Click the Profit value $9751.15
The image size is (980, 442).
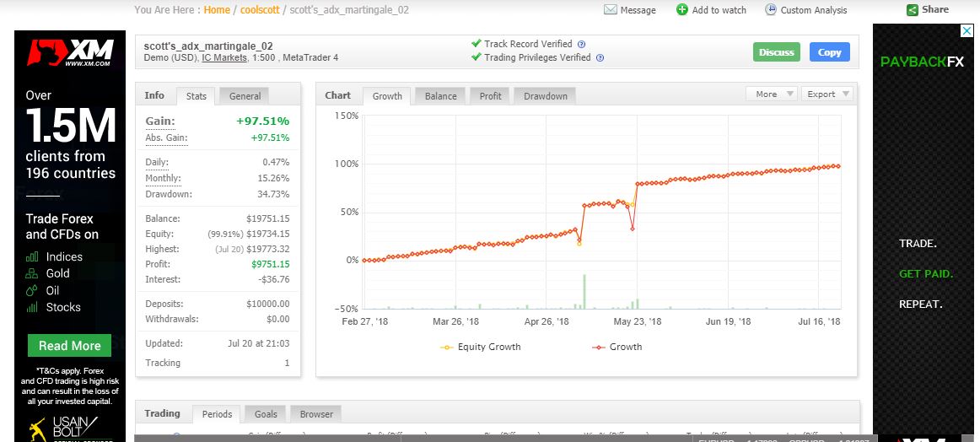(270, 265)
